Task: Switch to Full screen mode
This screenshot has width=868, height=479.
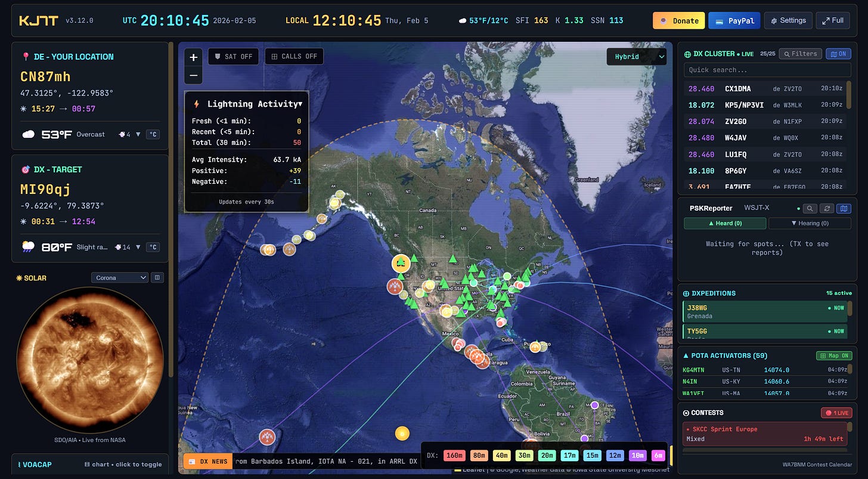Action: coord(833,20)
